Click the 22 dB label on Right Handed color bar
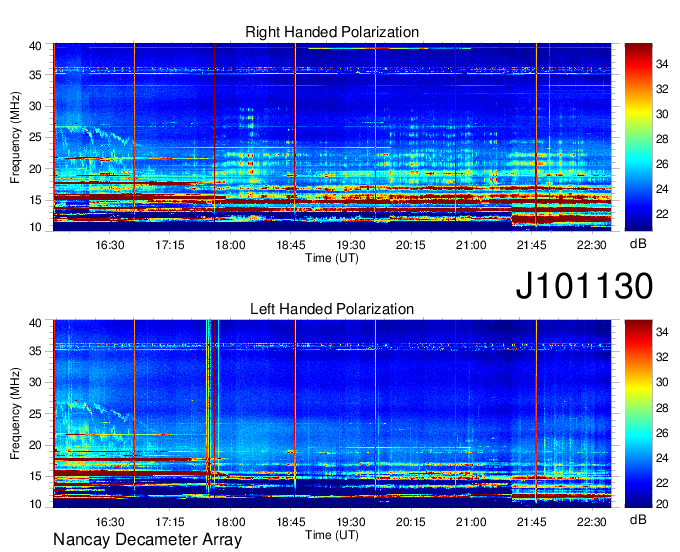This screenshot has width=680, height=552. click(x=662, y=214)
